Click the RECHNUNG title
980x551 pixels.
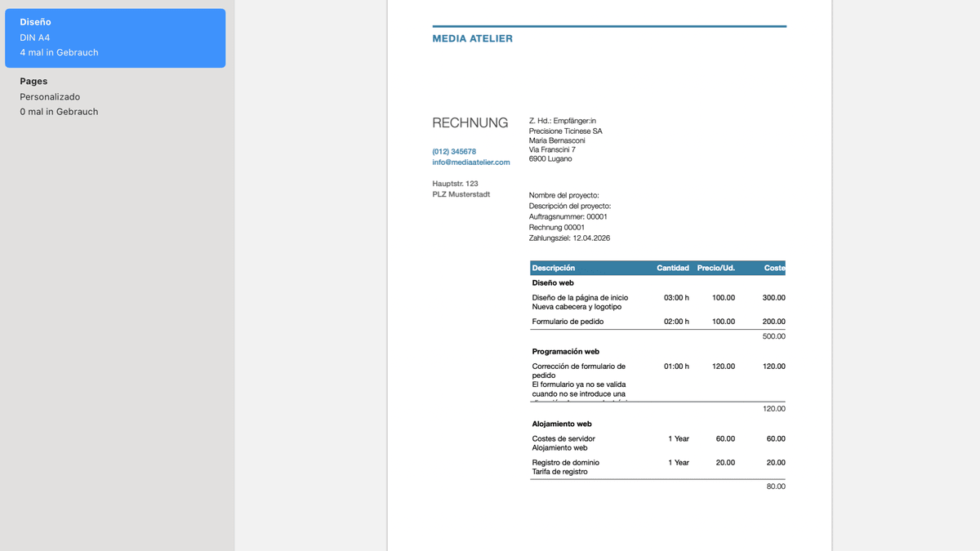tap(470, 122)
